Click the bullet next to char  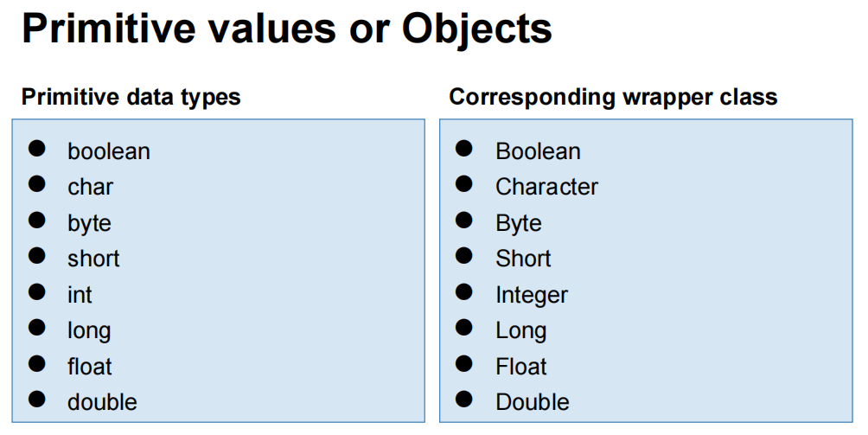36,183
